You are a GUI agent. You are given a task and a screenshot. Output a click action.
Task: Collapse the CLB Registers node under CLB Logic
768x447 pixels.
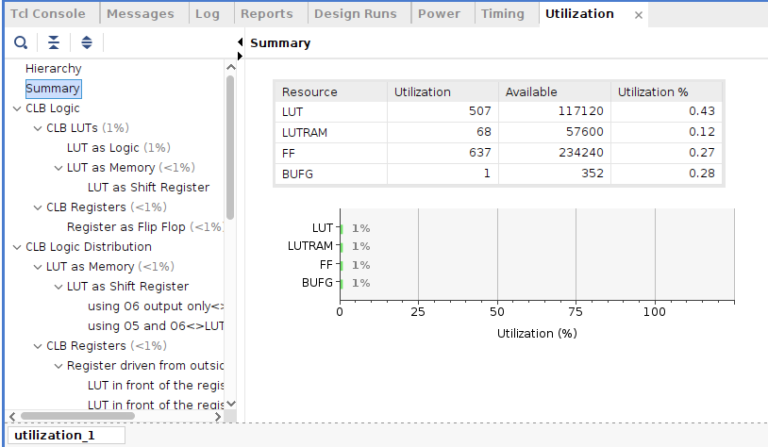37,207
